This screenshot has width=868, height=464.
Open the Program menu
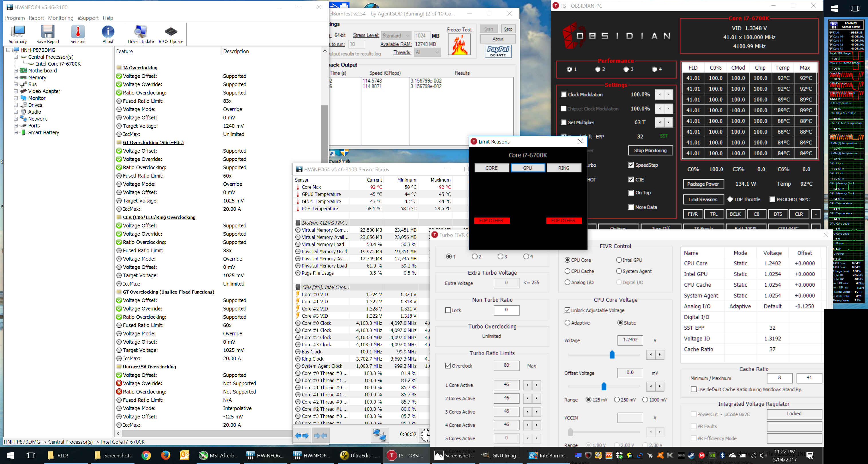(15, 18)
